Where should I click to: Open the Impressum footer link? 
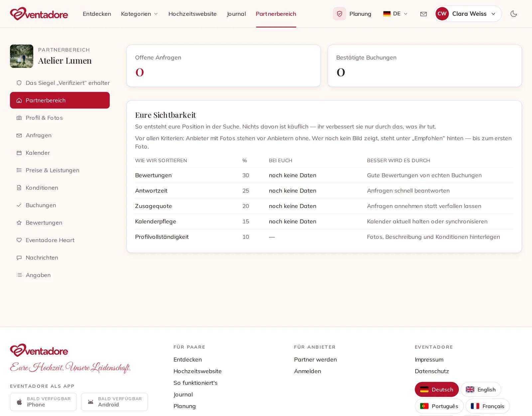tap(429, 359)
